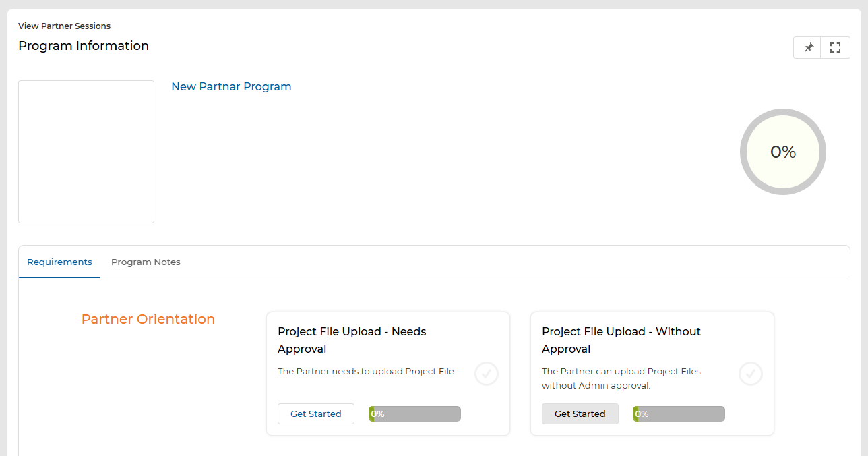The width and height of the screenshot is (868, 456).
Task: Click progress bar on Needs Approval card
Action: [x=414, y=414]
